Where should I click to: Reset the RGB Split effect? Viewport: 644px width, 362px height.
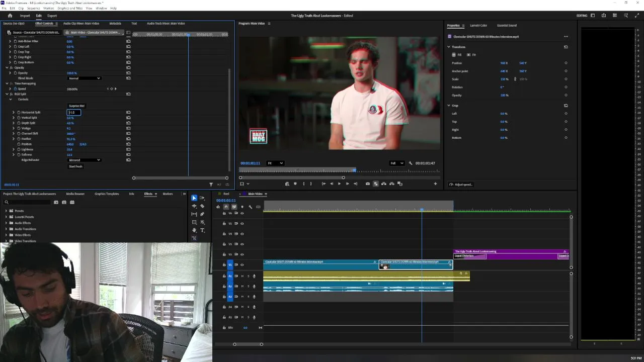click(128, 94)
